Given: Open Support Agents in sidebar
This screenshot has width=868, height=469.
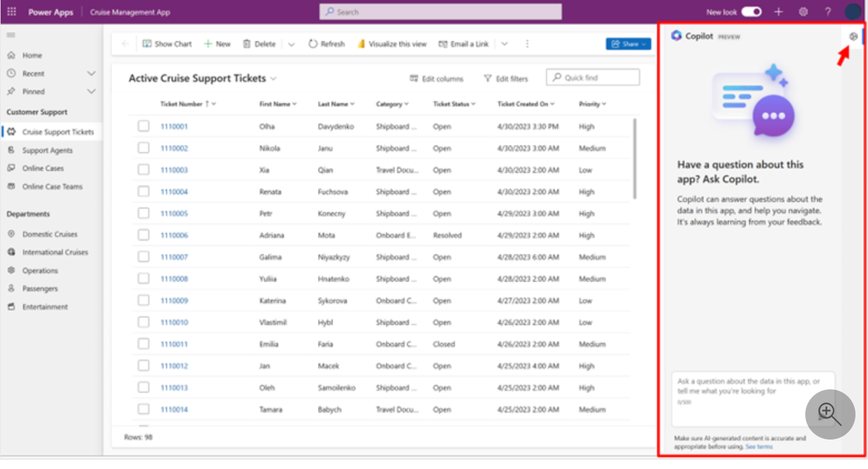Looking at the screenshot, I should pos(47,150).
